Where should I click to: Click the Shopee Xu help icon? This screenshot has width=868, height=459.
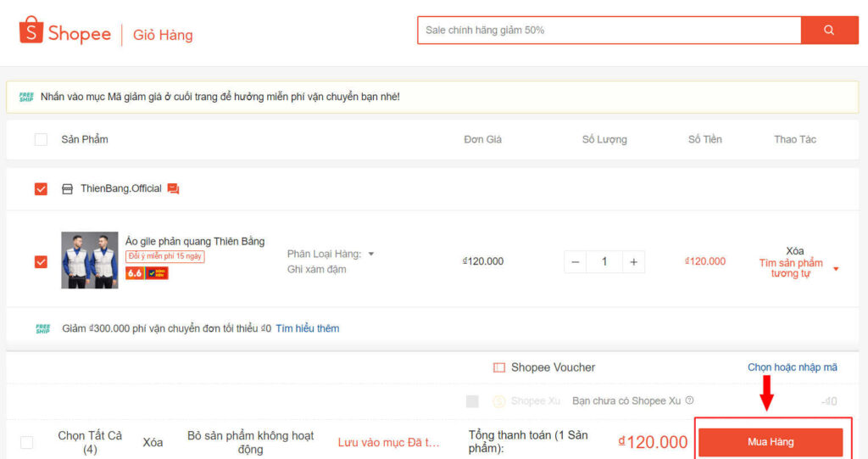pos(689,400)
